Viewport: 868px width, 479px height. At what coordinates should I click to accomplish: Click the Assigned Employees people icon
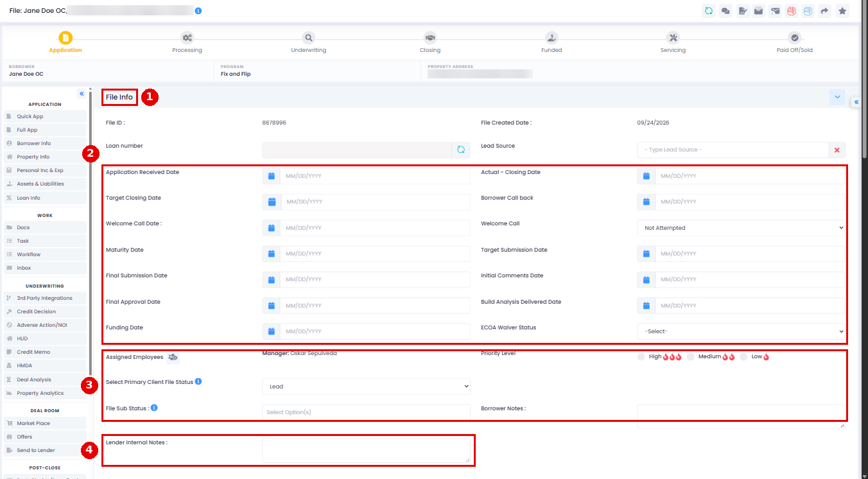[x=173, y=357]
